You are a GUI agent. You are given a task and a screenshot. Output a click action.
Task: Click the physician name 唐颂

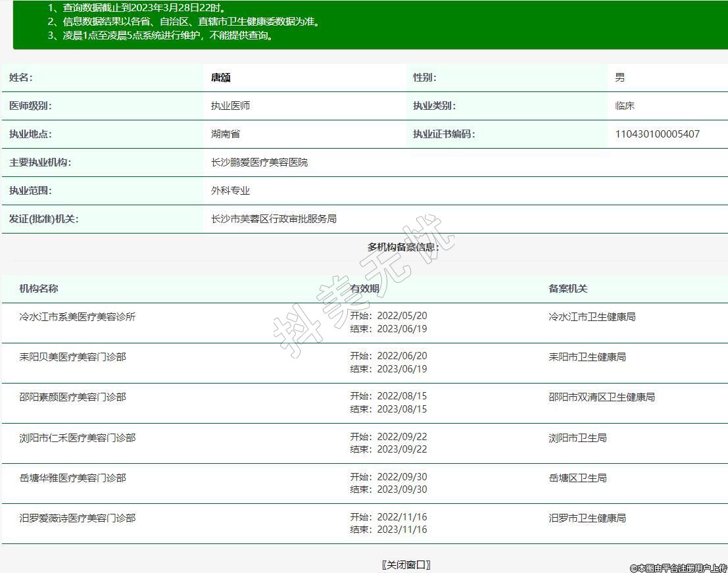220,78
